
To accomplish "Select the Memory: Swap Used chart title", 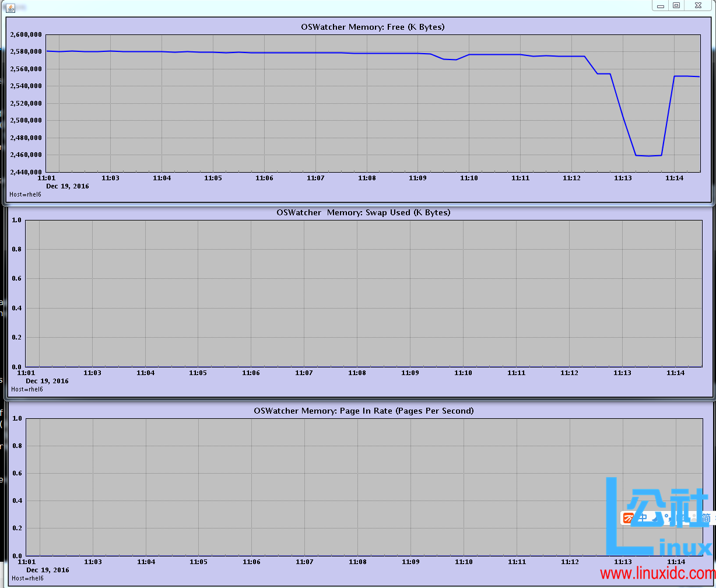I will point(363,212).
